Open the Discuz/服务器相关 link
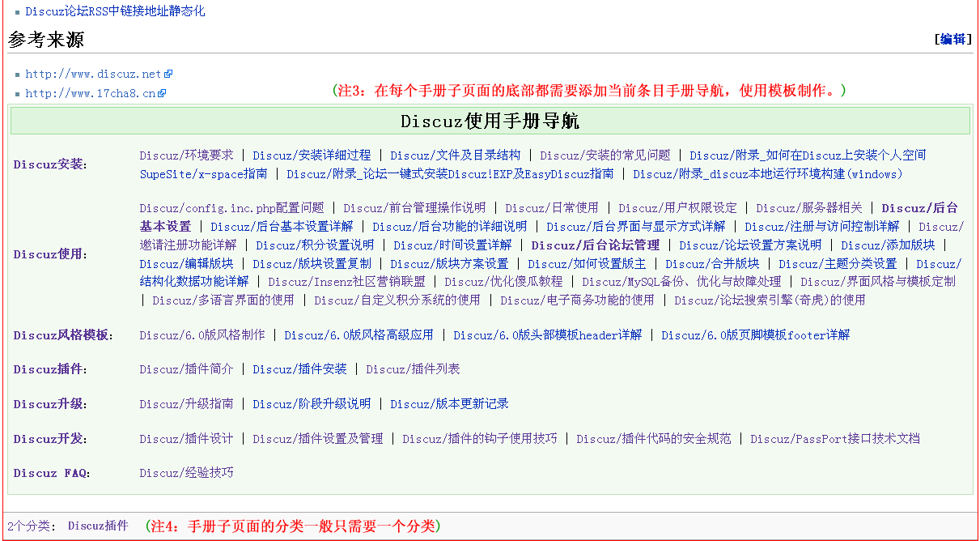Image resolution: width=980 pixels, height=541 pixels. [809, 207]
